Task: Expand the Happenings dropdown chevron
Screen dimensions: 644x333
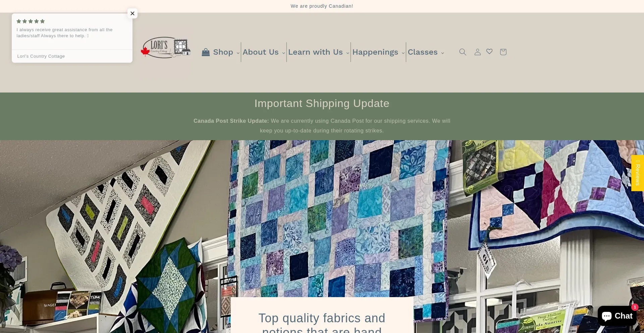Action: coord(403,53)
